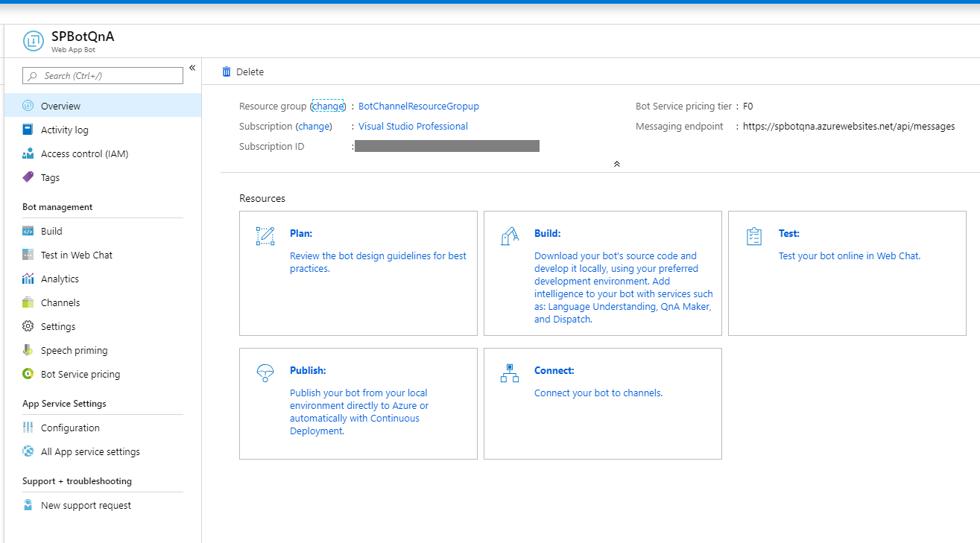This screenshot has width=980, height=543.
Task: Select New support request menu item
Action: point(102,505)
